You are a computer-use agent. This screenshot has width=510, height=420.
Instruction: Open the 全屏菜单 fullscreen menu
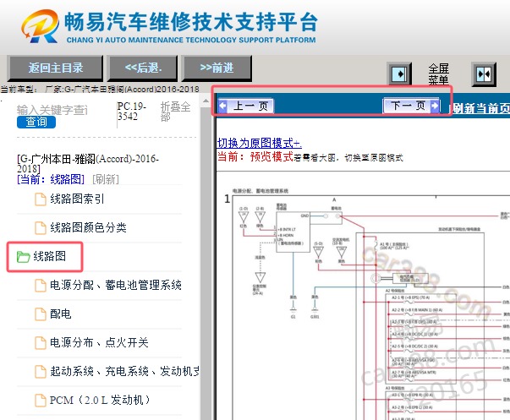click(438, 74)
